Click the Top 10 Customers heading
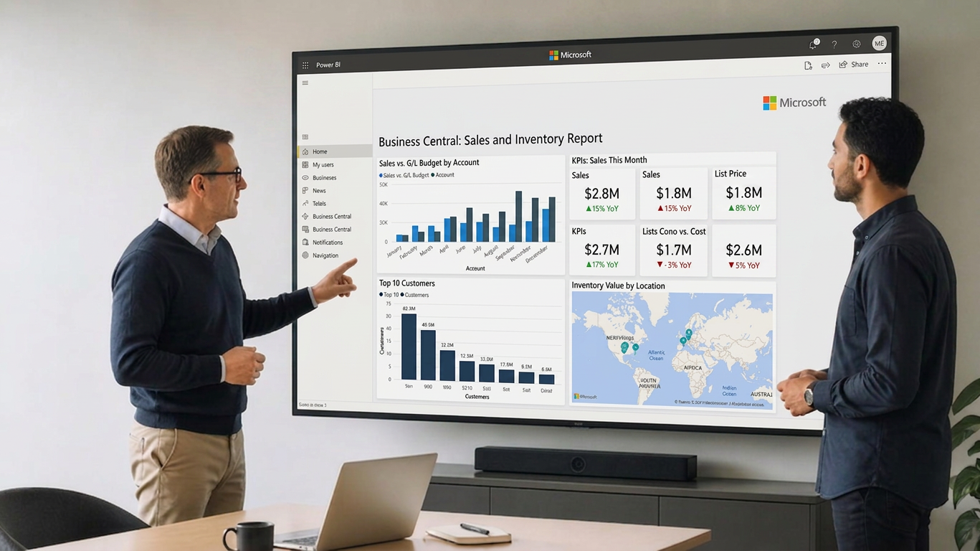Image resolution: width=980 pixels, height=551 pixels. click(x=407, y=283)
